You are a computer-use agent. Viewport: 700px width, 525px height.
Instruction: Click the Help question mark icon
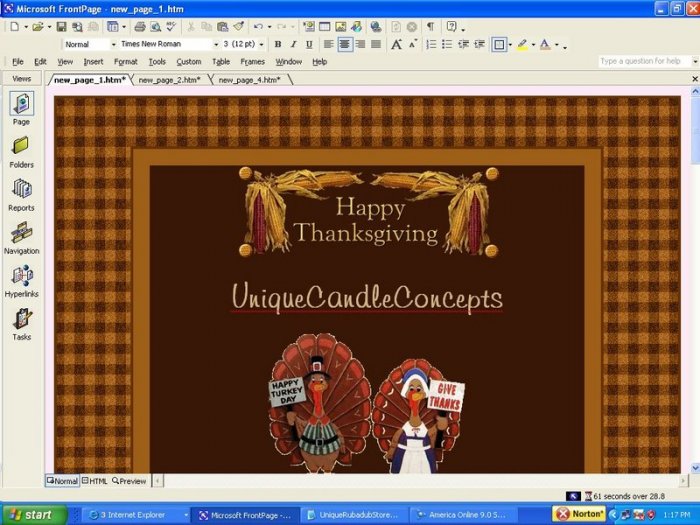[451, 27]
